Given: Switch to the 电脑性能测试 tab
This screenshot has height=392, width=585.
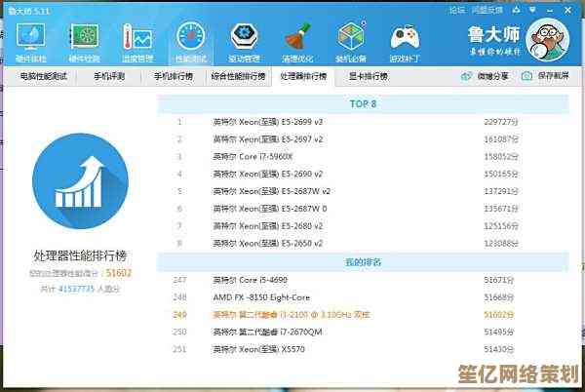Looking at the screenshot, I should [45, 75].
